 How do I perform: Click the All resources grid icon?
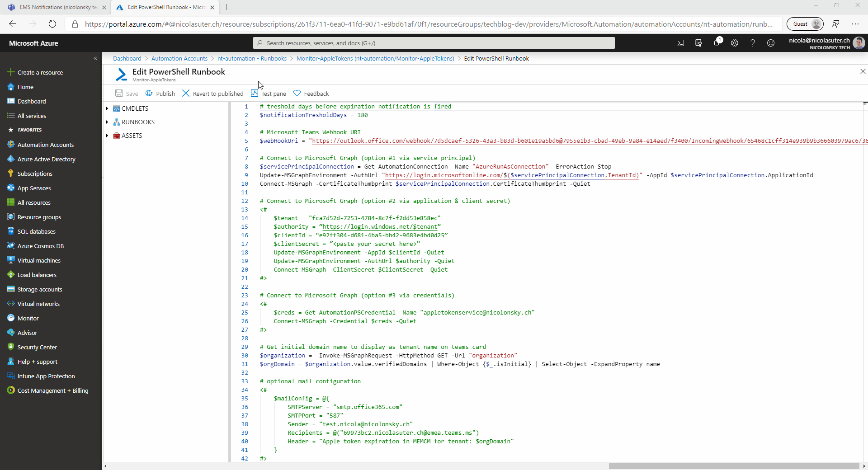tap(11, 202)
